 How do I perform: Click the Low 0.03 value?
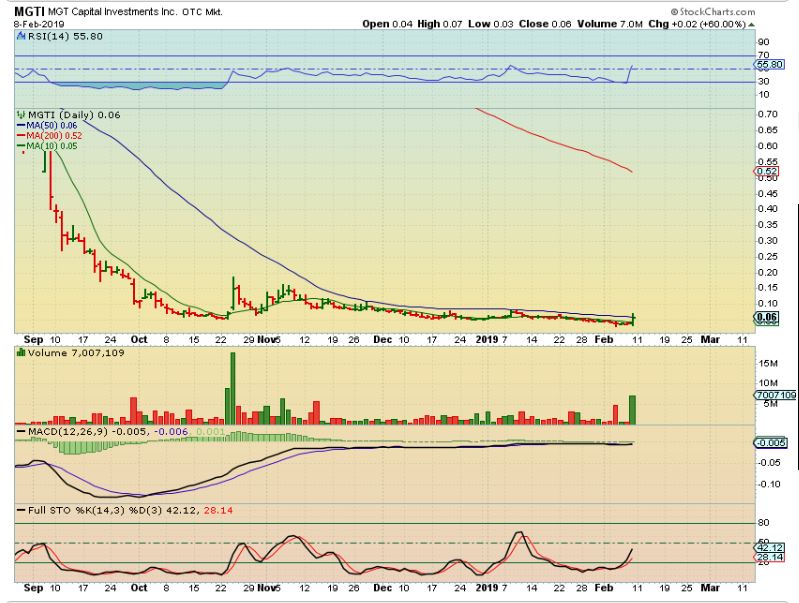coord(491,24)
